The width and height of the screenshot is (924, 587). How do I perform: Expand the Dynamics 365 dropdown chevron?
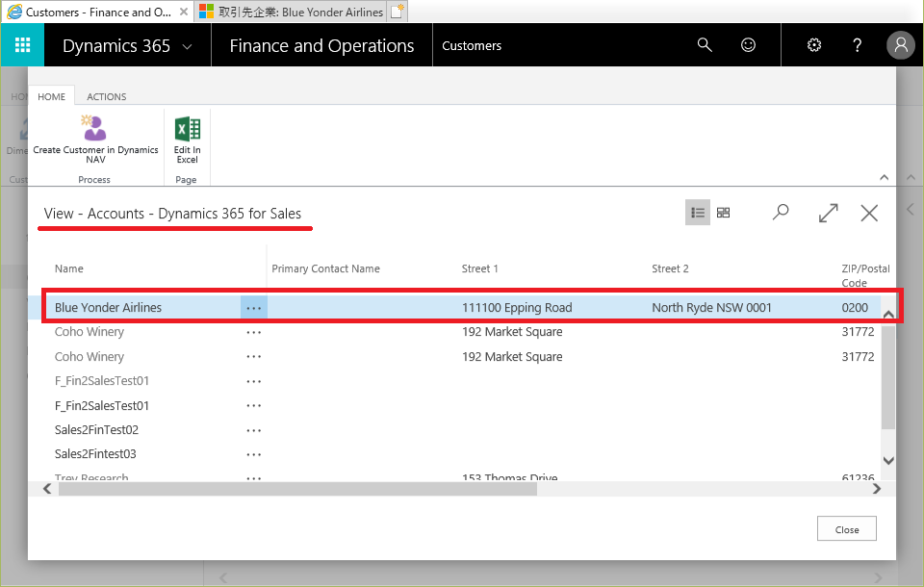(188, 46)
